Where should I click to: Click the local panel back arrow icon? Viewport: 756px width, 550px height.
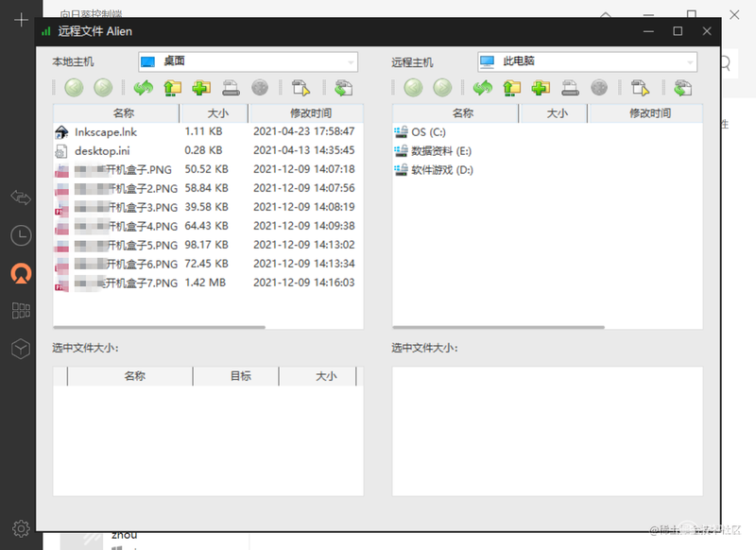point(74,88)
